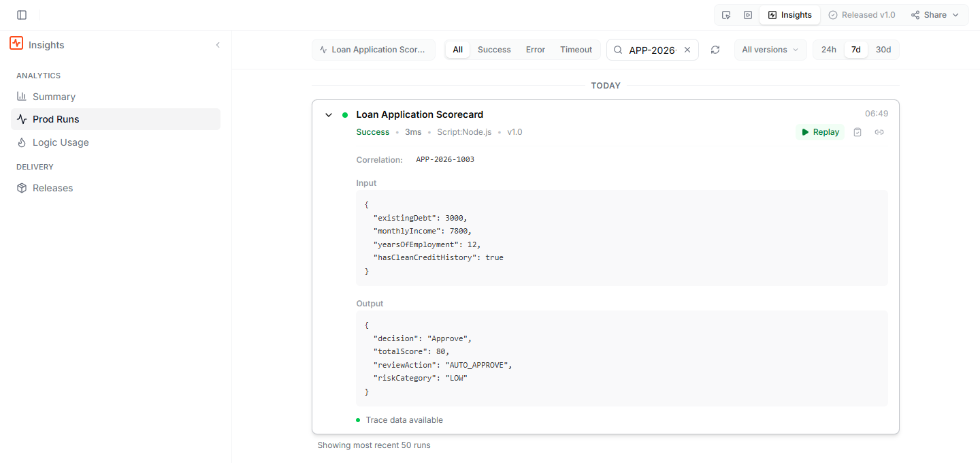Viewport: 980px width, 463px height.
Task: Copy run data via clipboard icon
Action: (x=857, y=132)
